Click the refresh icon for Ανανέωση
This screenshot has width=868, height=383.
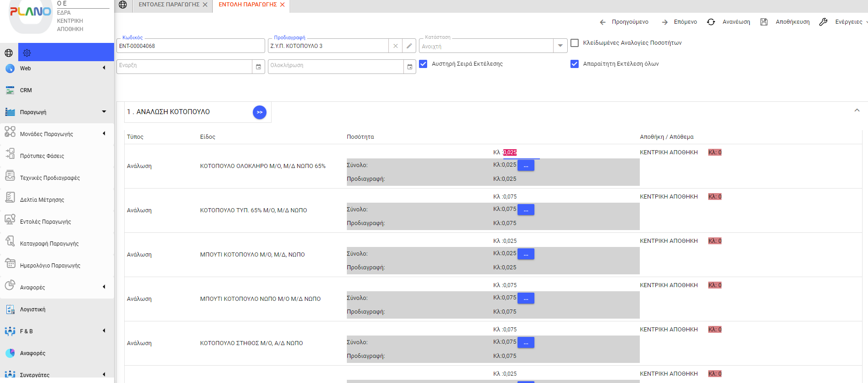[711, 22]
